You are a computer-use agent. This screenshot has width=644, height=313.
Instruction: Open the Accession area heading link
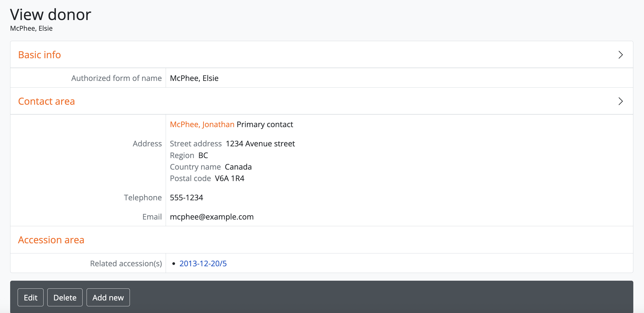tap(51, 240)
